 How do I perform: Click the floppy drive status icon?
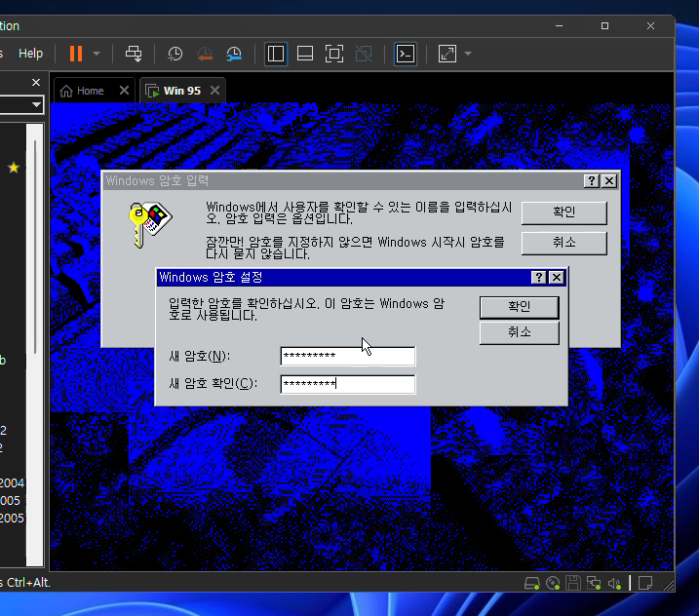pos(573,583)
